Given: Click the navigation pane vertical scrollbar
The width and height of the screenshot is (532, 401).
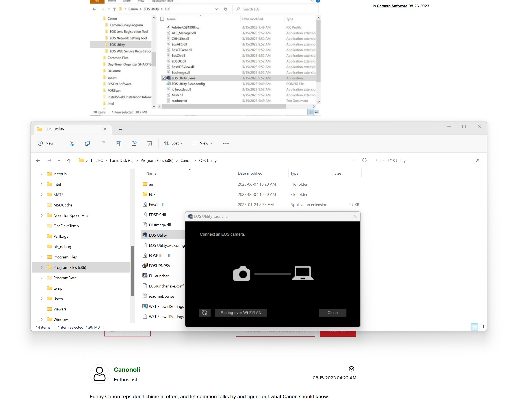Looking at the screenshot, I should click(132, 271).
